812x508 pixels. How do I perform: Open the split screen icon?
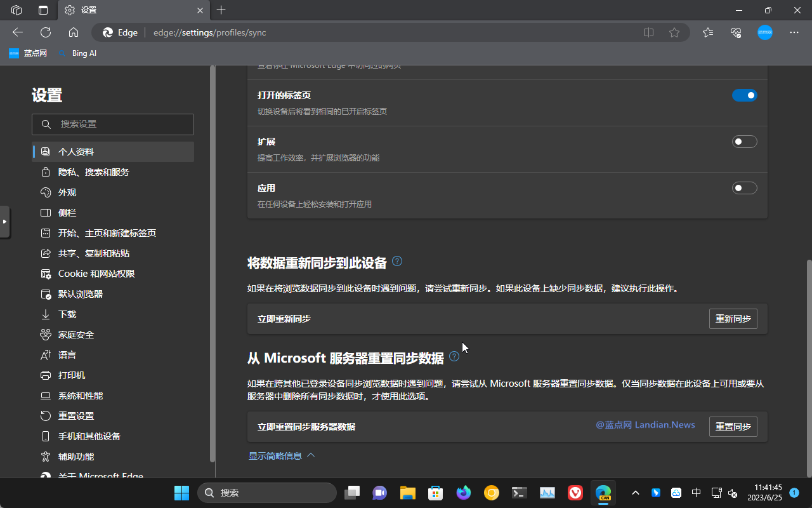[648, 32]
